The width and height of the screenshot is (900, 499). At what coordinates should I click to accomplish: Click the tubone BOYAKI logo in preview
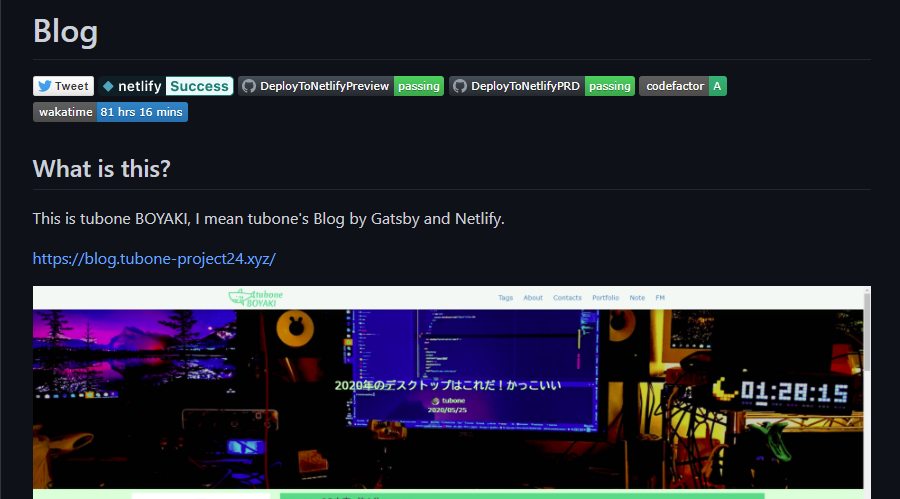(256, 297)
